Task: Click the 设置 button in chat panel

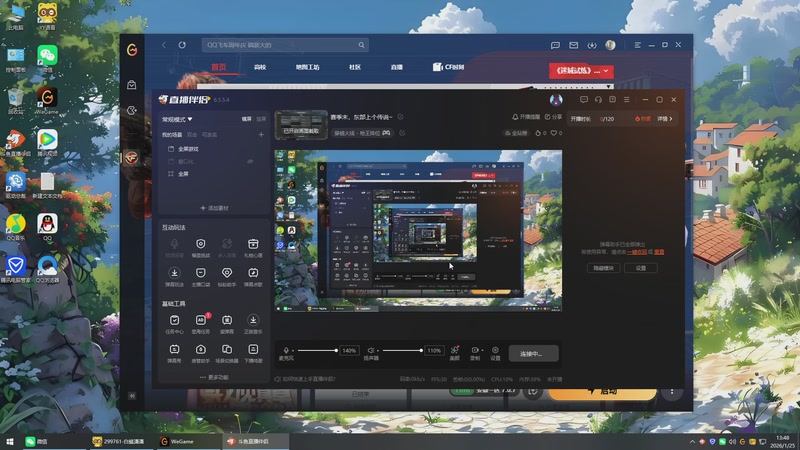Action: point(641,268)
